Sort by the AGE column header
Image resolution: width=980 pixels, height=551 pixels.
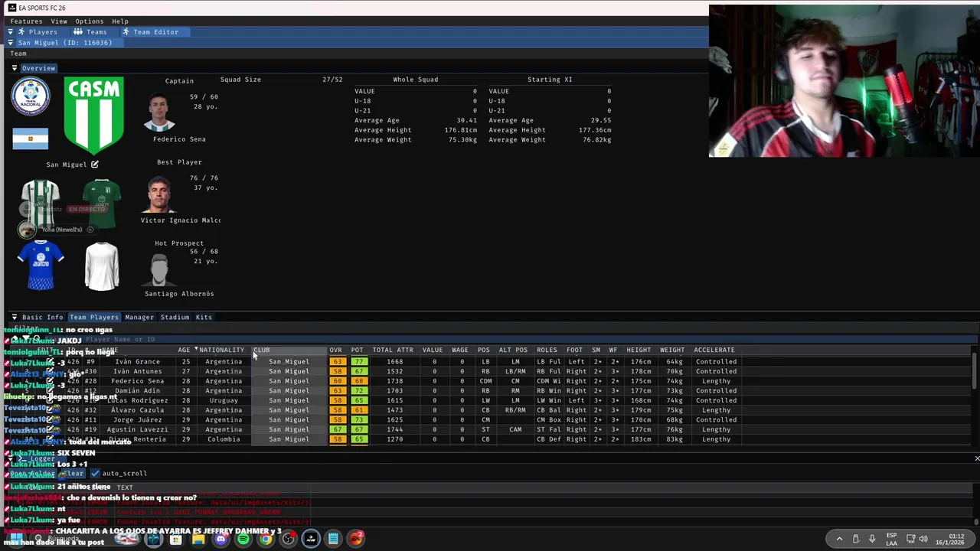pos(184,350)
